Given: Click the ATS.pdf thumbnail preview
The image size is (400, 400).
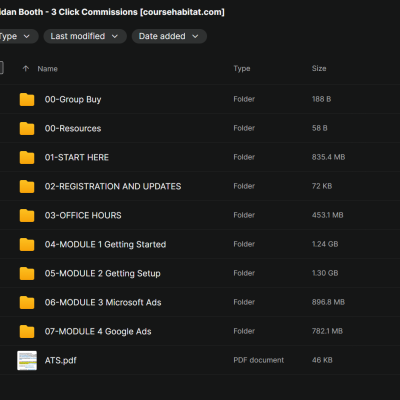Looking at the screenshot, I should pos(27,360).
